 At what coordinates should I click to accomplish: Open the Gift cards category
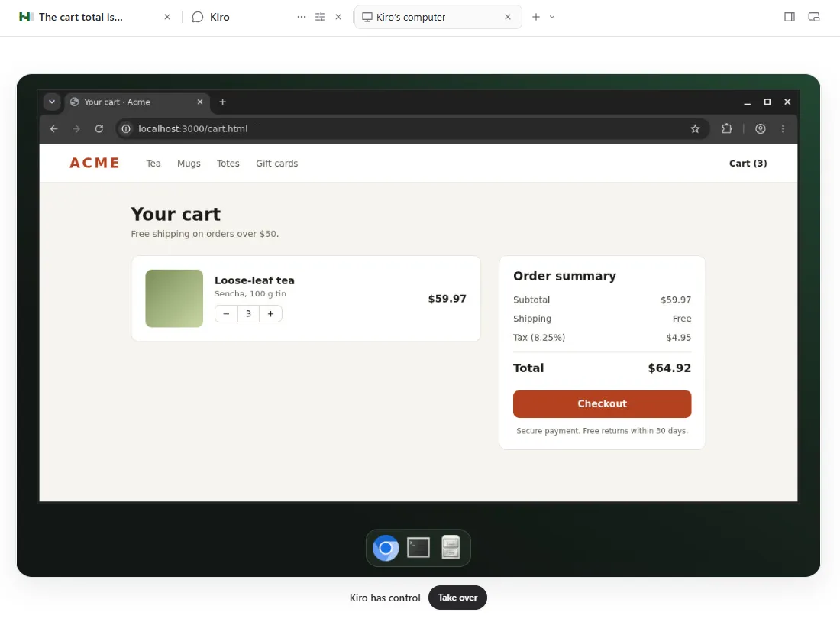click(x=277, y=164)
